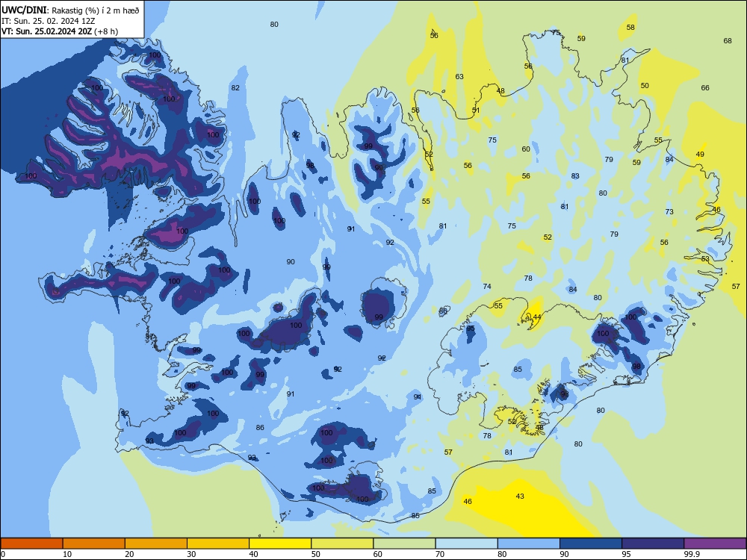Viewport: 747px width, 560px height.
Task: Click the orange 10–20 legend segment
Action: coord(94,544)
